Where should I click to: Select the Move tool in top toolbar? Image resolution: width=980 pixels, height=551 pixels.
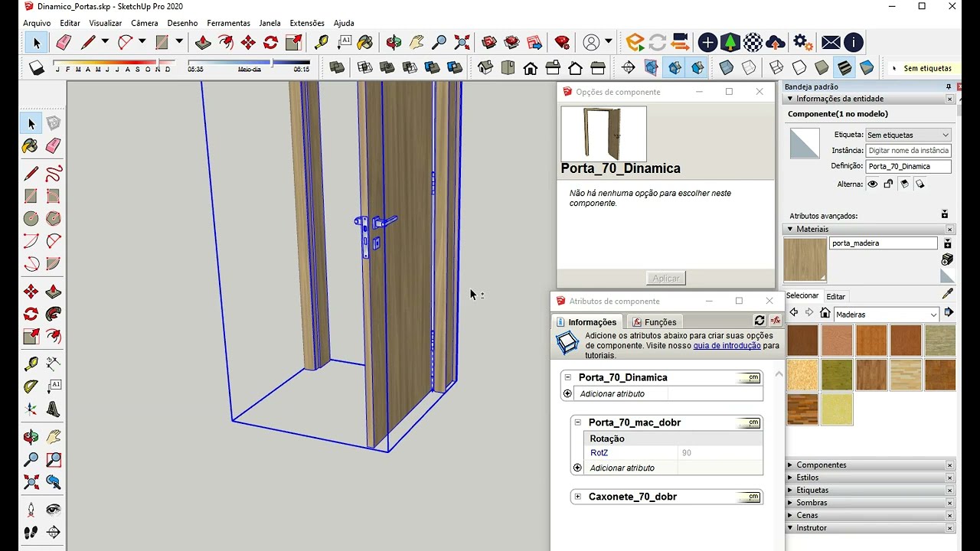(x=248, y=42)
